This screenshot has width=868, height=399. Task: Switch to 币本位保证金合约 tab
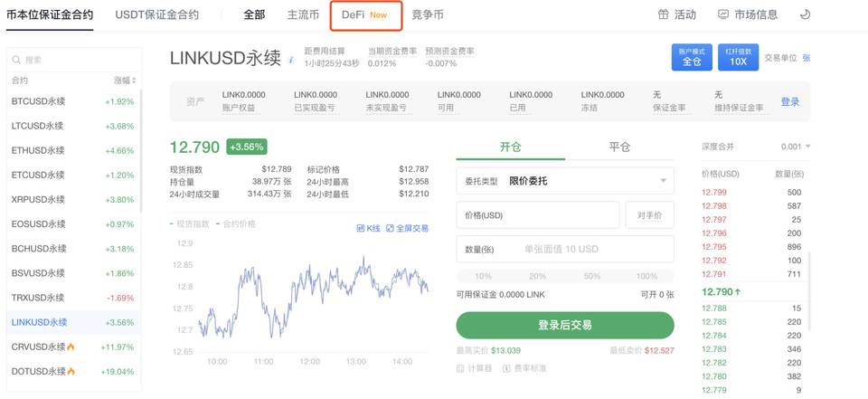(x=50, y=15)
